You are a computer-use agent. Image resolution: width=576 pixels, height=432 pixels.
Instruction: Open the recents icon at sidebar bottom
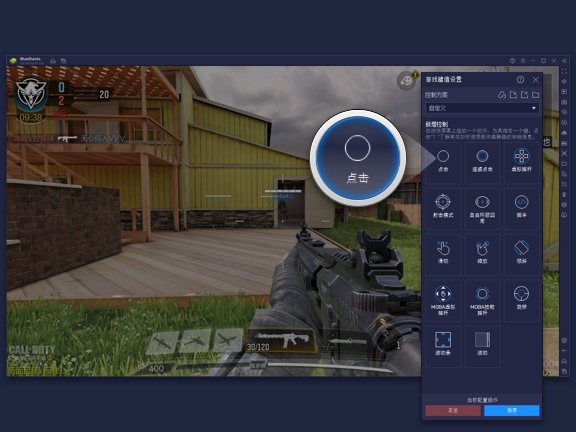click(565, 372)
